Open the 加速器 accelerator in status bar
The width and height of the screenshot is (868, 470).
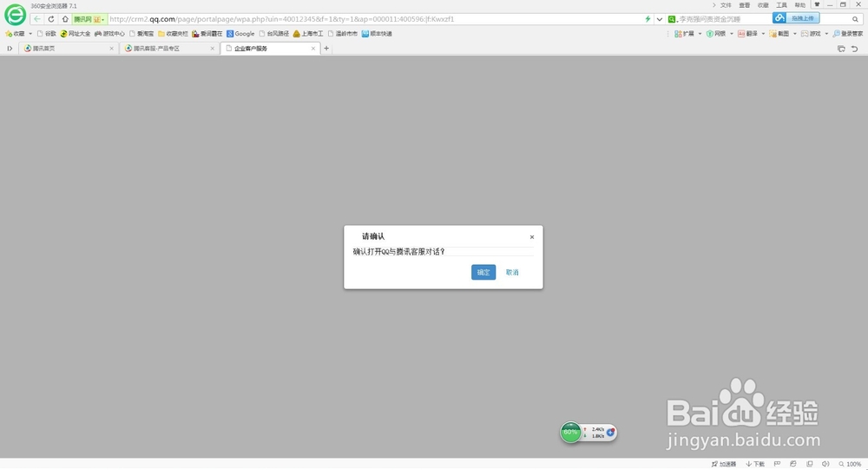tap(724, 464)
